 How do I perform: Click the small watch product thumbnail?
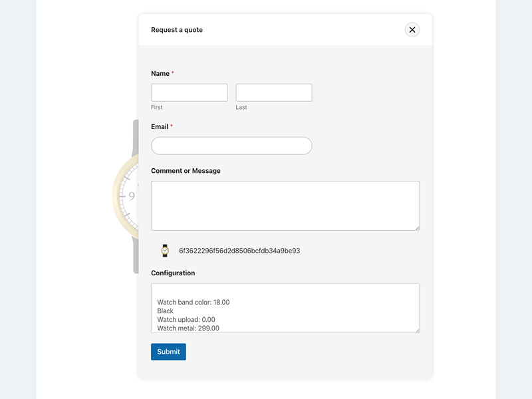point(165,251)
